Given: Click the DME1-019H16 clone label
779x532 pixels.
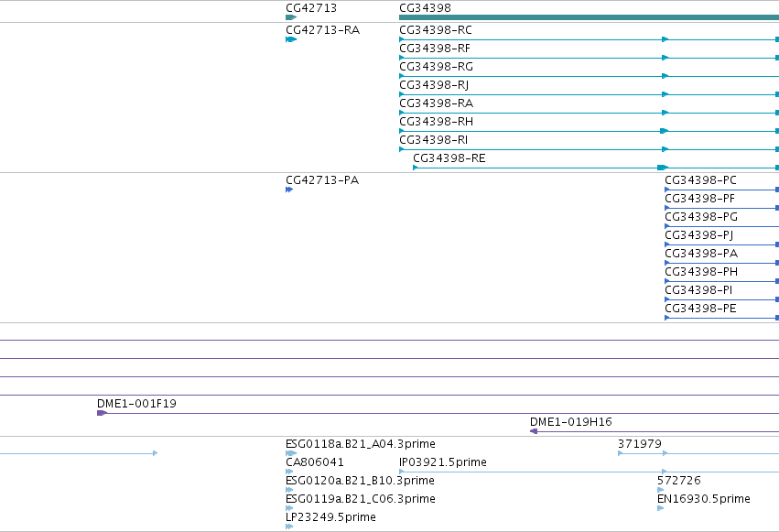Looking at the screenshot, I should point(571,422).
